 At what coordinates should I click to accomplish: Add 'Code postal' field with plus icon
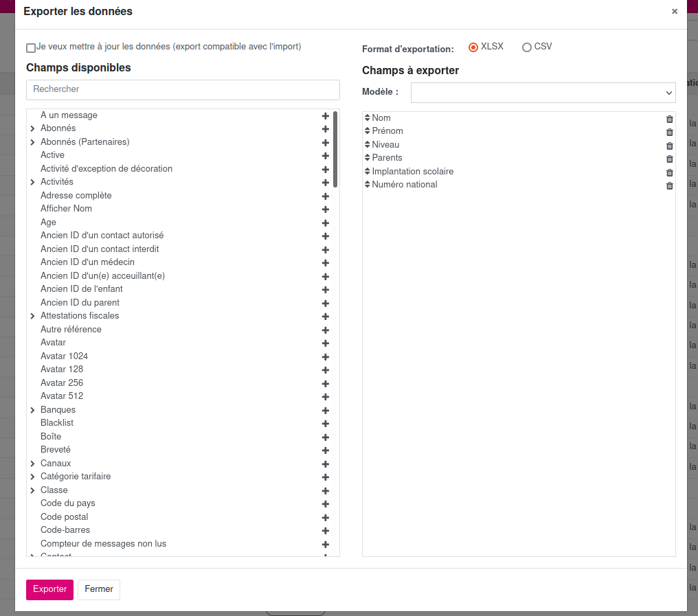point(326,518)
